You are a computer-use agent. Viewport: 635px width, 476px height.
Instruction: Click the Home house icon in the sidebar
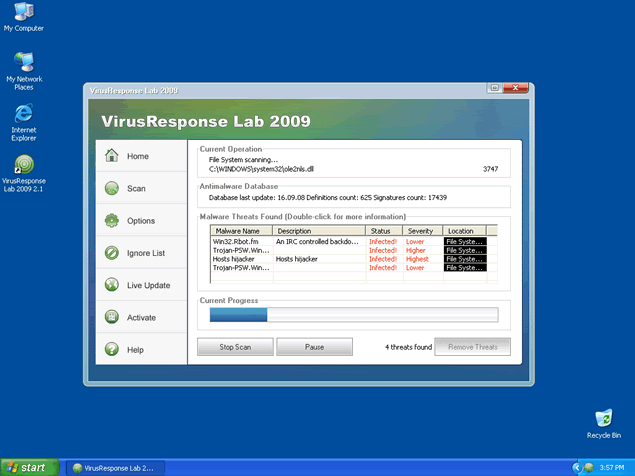point(111,156)
